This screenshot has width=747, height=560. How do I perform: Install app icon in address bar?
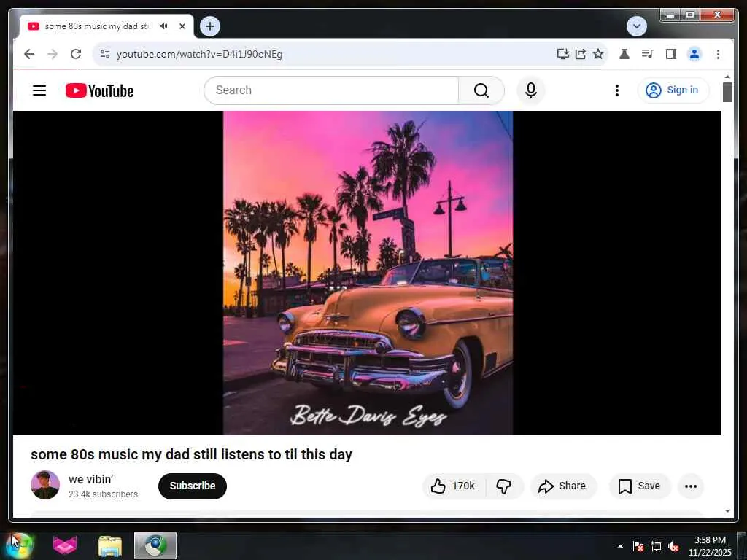click(x=562, y=54)
